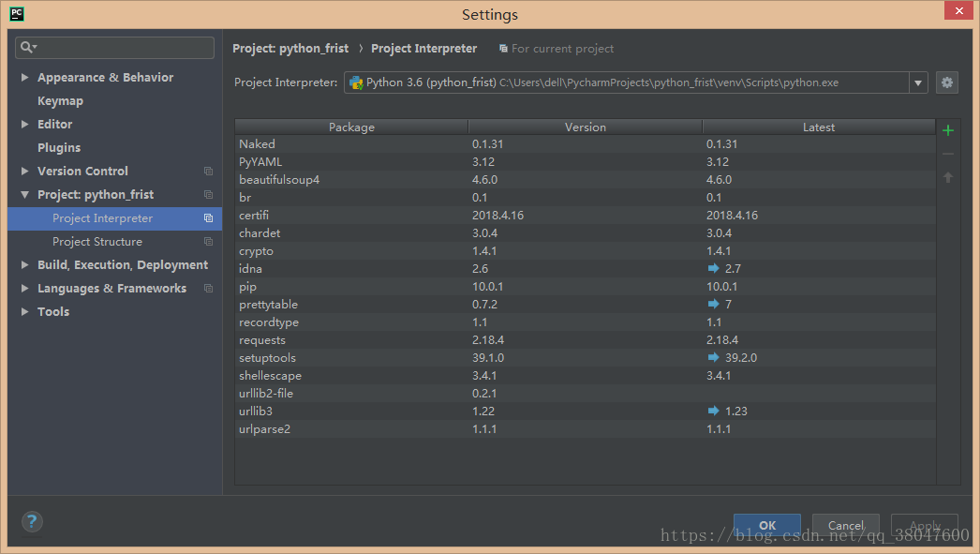The width and height of the screenshot is (980, 554).
Task: Sort by the Version column header
Action: 585,127
